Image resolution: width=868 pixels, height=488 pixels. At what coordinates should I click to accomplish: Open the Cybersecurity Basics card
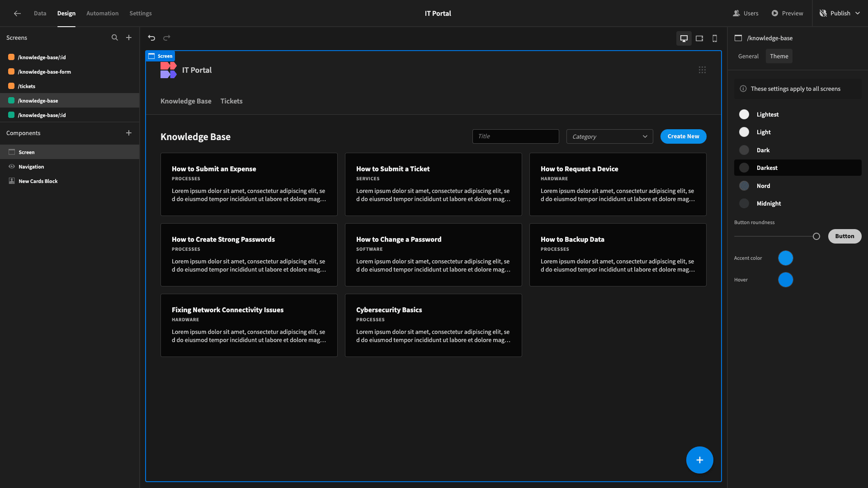click(433, 325)
